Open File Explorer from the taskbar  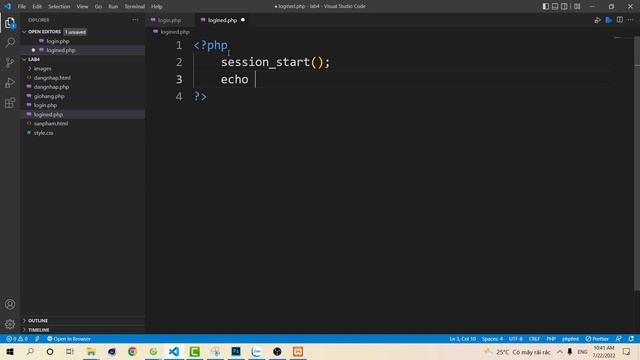(x=91, y=351)
